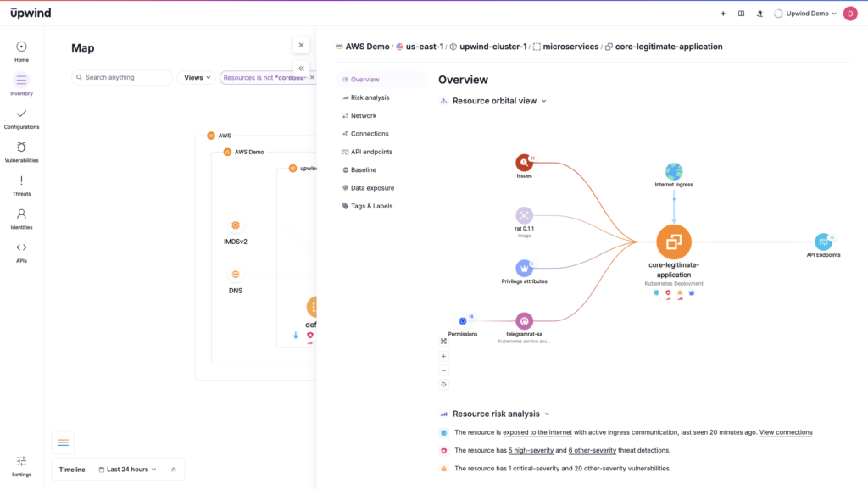
Task: Open the Views dropdown
Action: [196, 77]
